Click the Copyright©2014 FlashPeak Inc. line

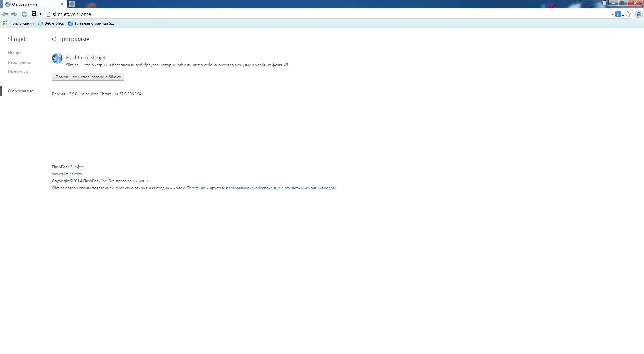click(100, 181)
